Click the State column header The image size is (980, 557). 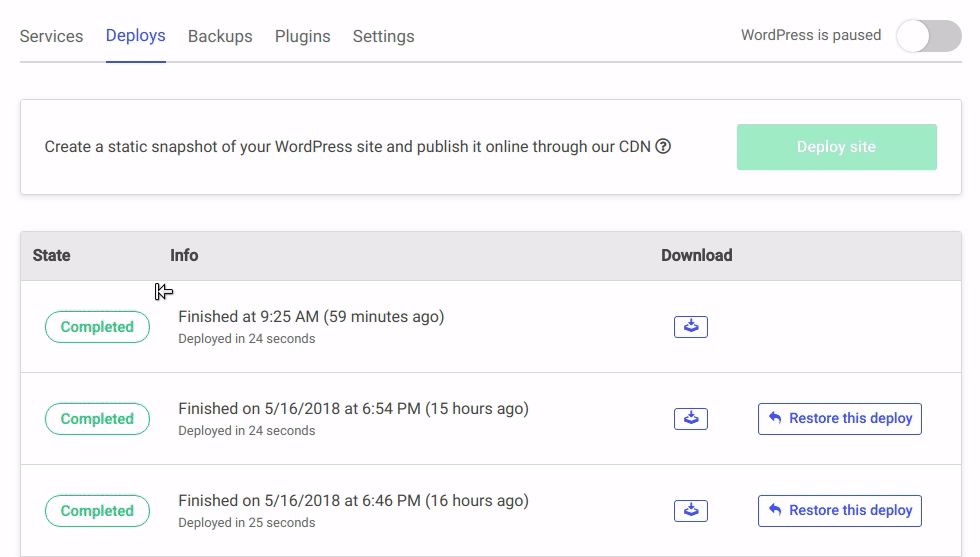pyautogui.click(x=52, y=256)
